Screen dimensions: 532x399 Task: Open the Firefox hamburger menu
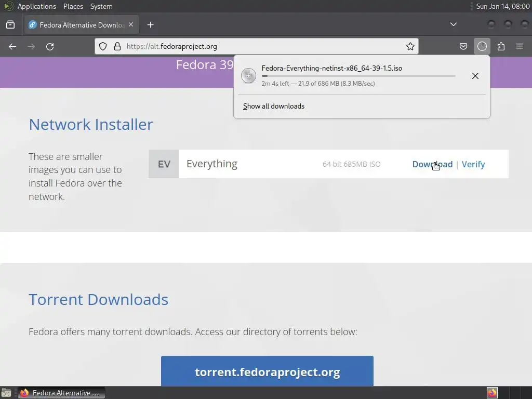click(520, 46)
